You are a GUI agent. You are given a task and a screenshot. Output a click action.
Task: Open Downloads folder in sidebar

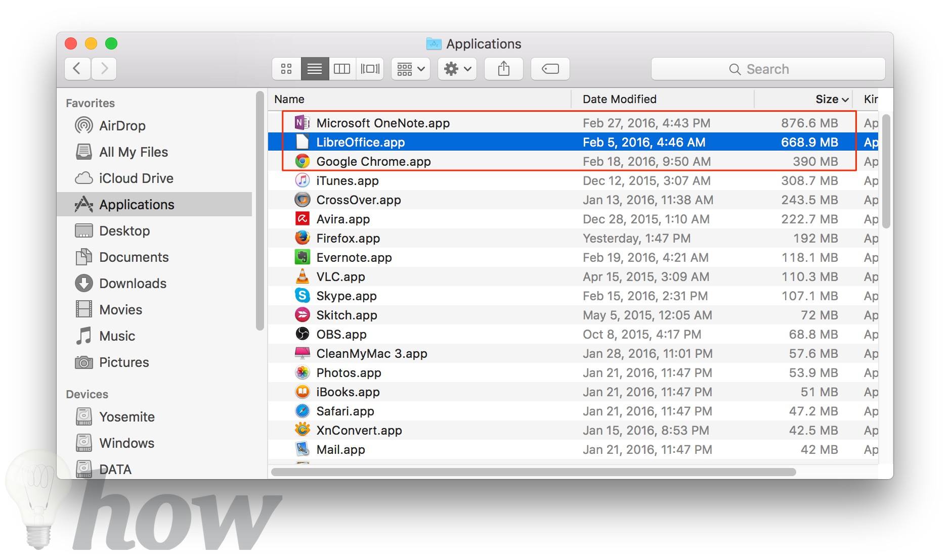tap(154, 283)
